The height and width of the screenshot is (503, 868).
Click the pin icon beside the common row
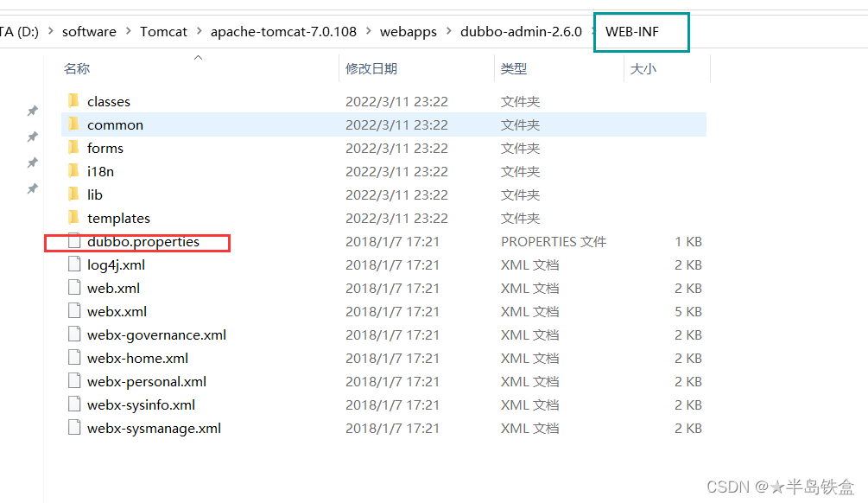[x=33, y=137]
